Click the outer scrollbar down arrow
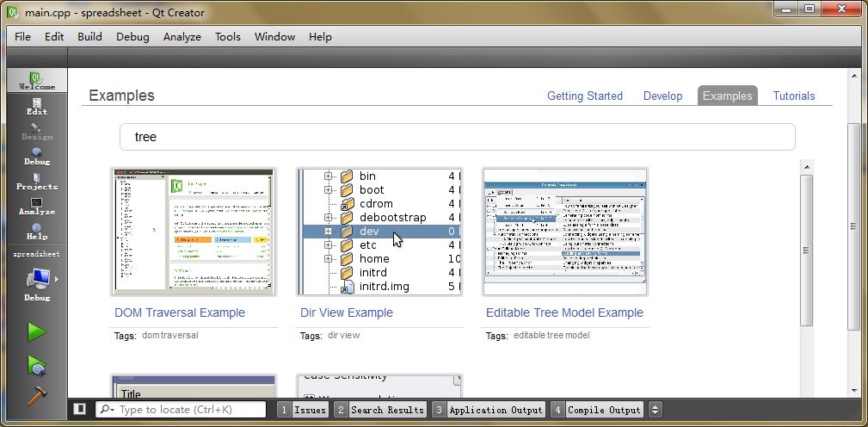 [854, 392]
